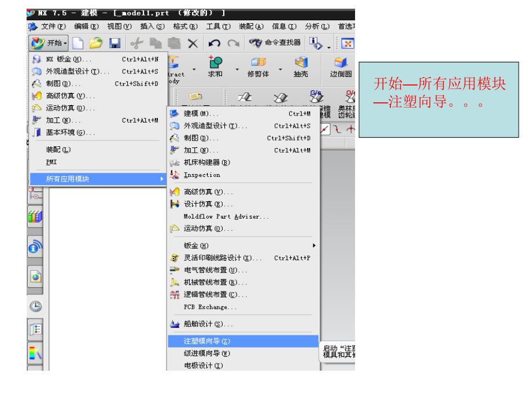
Task: Click the Undo arrow icon
Action: (x=215, y=43)
